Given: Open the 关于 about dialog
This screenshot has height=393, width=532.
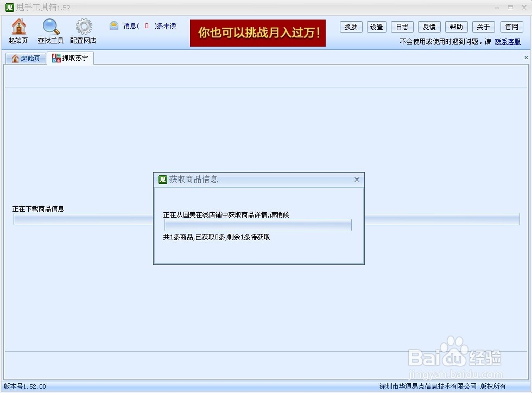Looking at the screenshot, I should 483,26.
